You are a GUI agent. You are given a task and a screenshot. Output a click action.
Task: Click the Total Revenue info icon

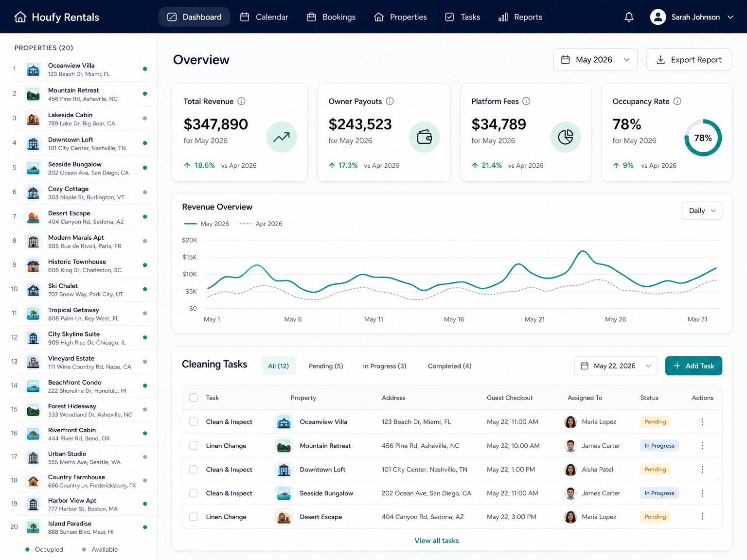[241, 101]
